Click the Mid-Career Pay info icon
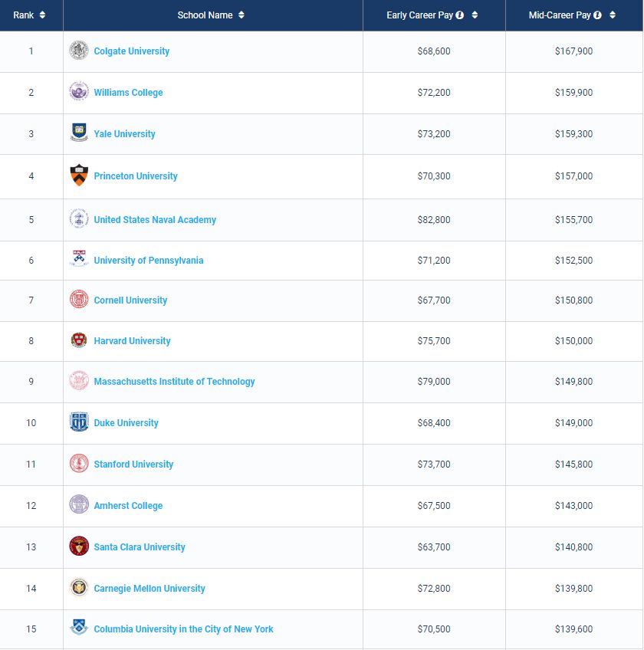 pos(597,15)
